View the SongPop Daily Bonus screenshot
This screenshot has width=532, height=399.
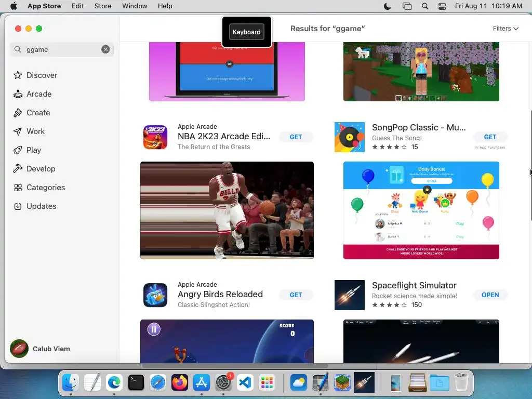[421, 210]
